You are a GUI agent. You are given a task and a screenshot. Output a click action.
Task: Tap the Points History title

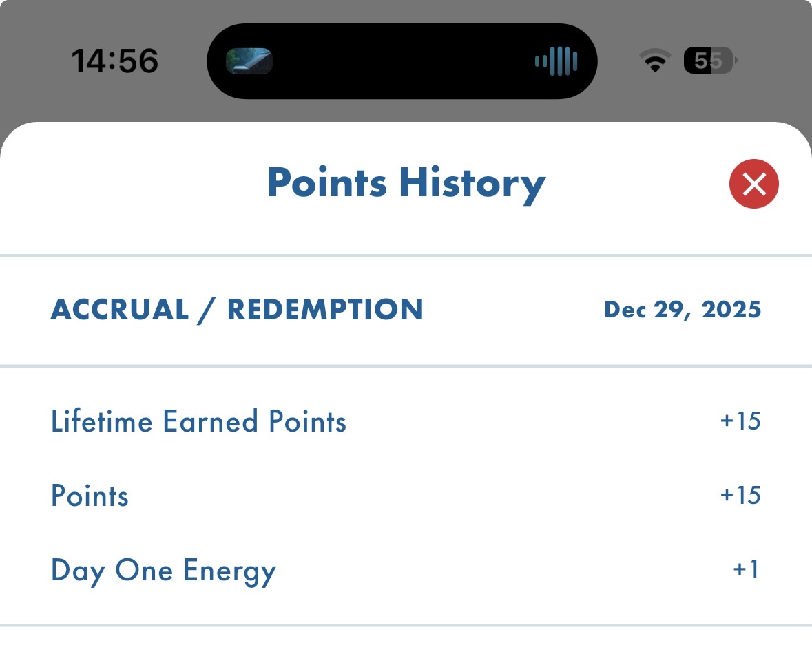coord(406,184)
